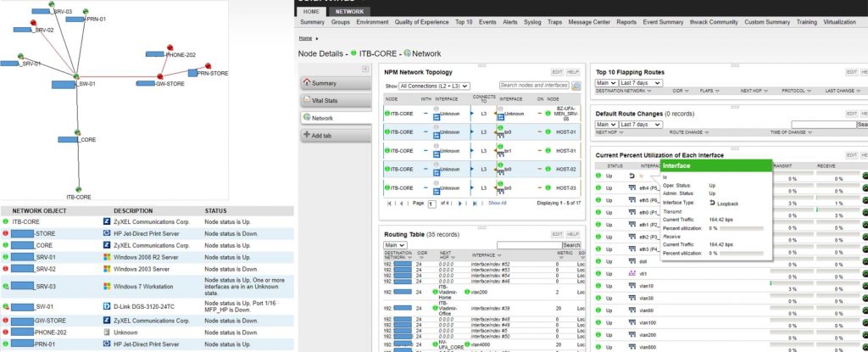Image resolution: width=868 pixels, height=352 pixels.
Task: Click the Routing Table search field
Action: [529, 245]
